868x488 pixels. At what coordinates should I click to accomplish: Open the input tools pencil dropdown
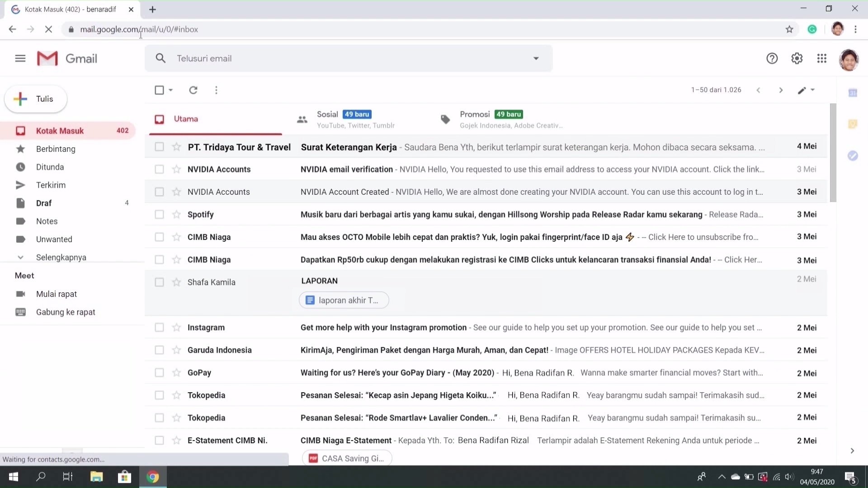(x=806, y=90)
